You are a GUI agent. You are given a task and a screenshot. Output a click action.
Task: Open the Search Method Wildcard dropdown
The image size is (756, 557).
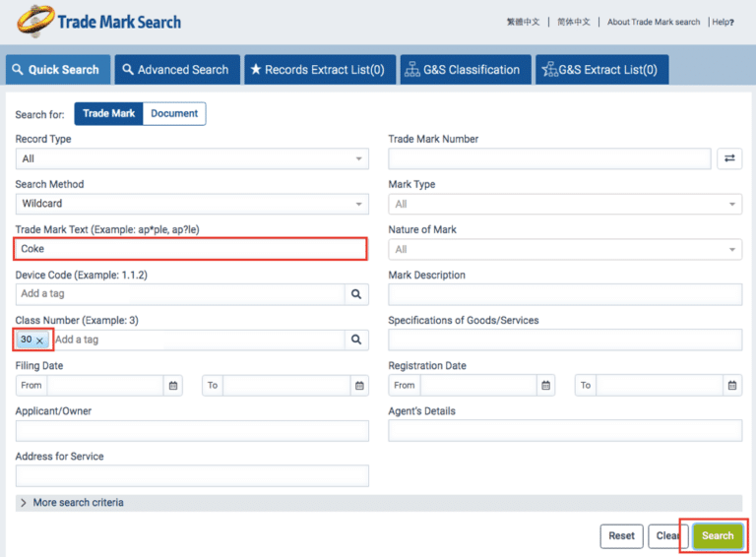coord(192,204)
